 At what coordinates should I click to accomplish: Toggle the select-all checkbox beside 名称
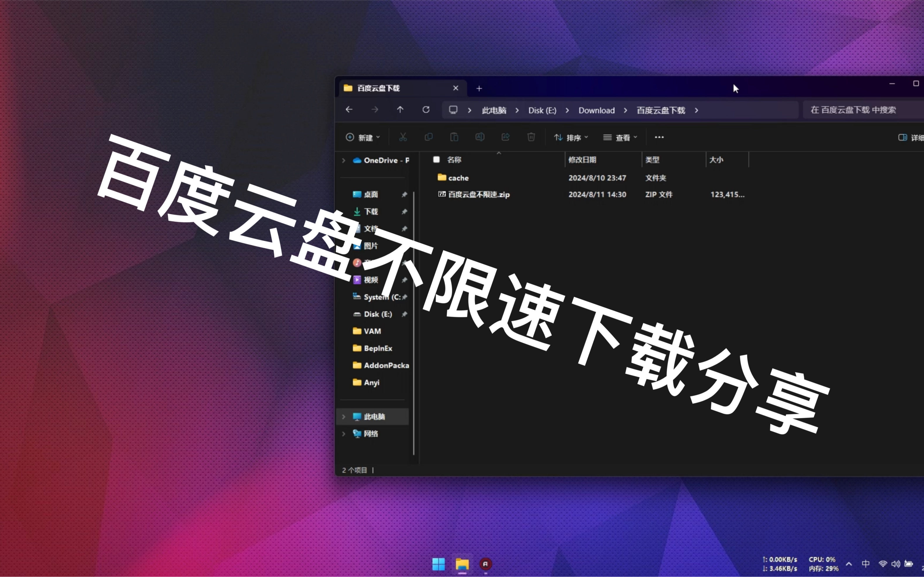tap(436, 160)
